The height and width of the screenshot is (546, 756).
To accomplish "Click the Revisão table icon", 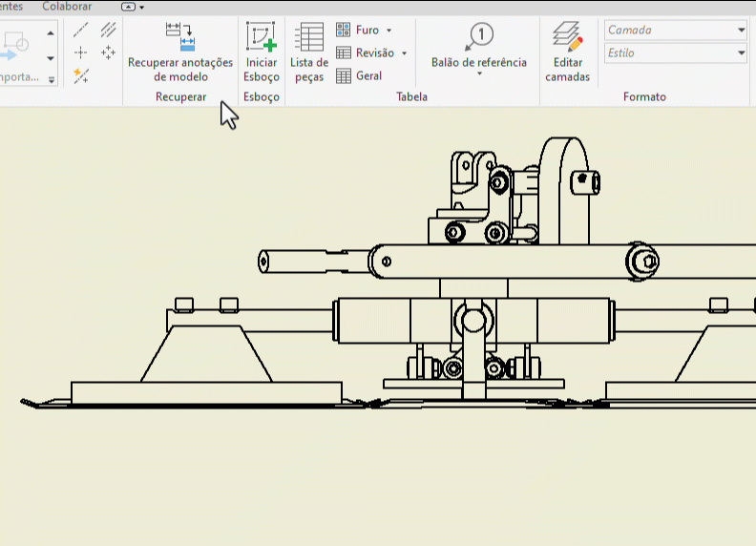I will (x=344, y=53).
